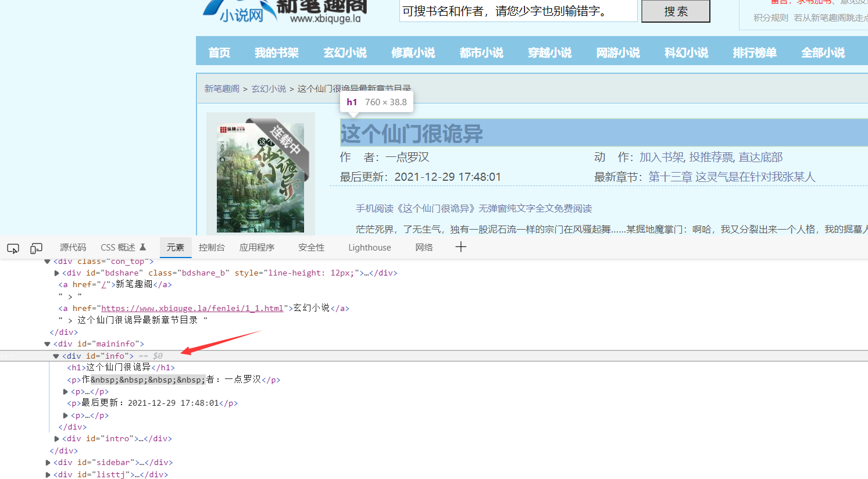Open 修真小说 category

(x=413, y=53)
